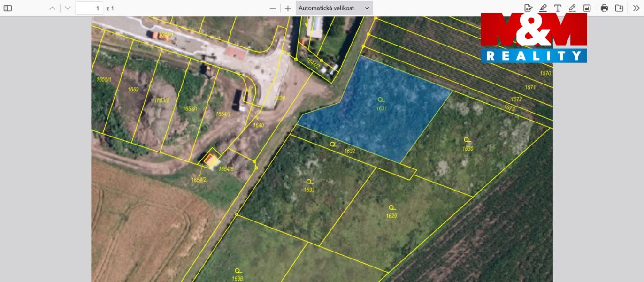Go to the next page
This screenshot has width=644, height=282.
[68, 8]
